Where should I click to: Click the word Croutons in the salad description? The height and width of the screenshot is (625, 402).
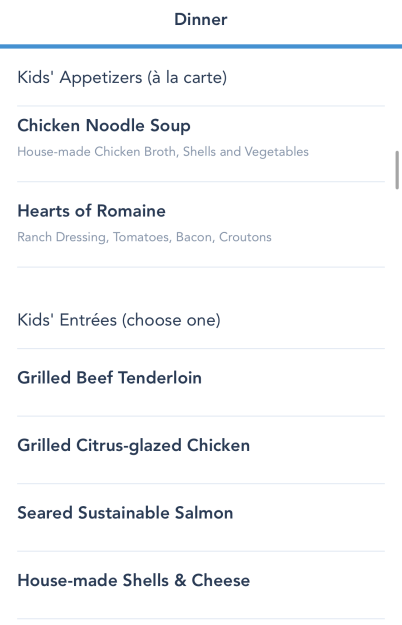pos(245,237)
